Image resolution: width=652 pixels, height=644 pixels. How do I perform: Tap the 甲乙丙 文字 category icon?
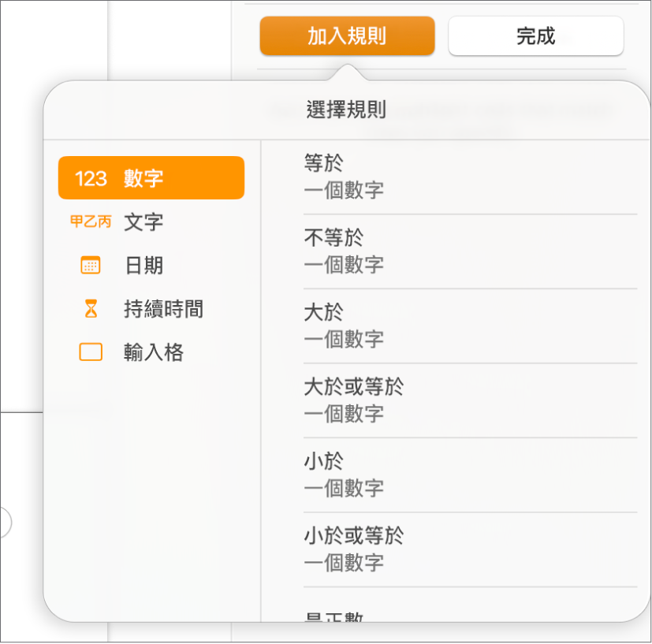pos(90,221)
